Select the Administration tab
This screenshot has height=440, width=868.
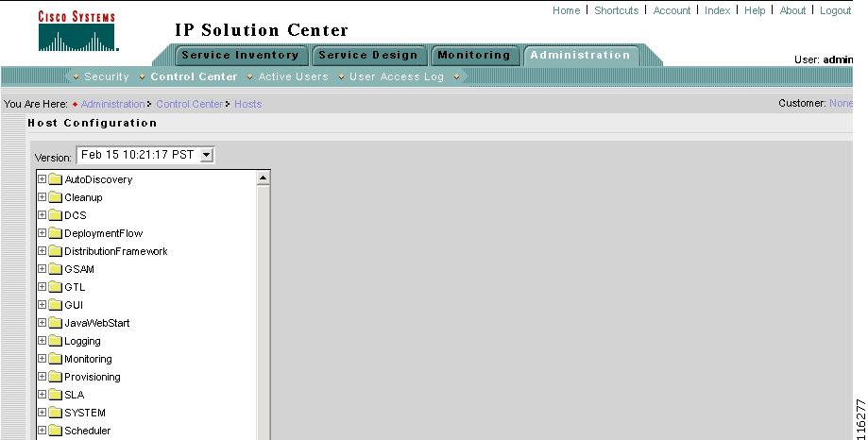click(580, 56)
